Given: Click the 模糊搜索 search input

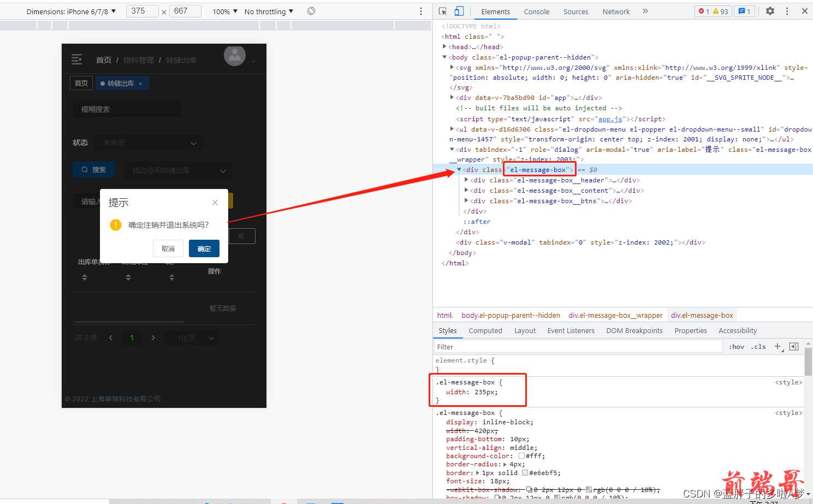Looking at the screenshot, I should [127, 109].
